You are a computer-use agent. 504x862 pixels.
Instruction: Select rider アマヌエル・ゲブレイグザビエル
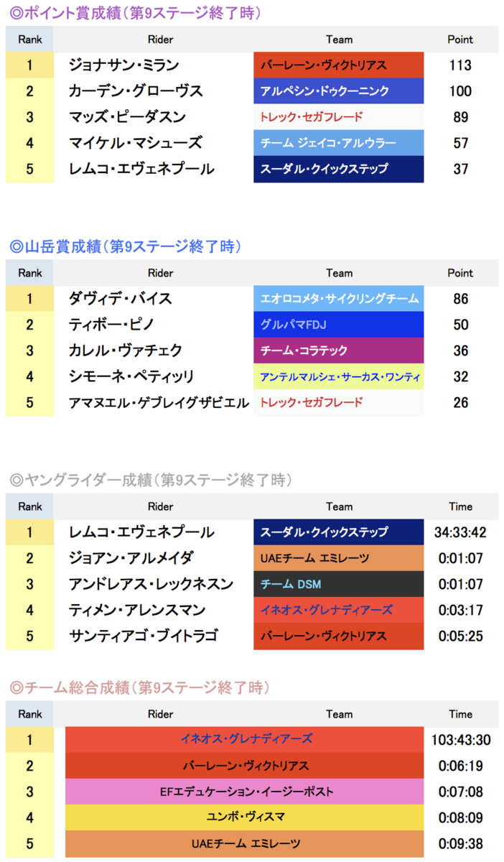[159, 402]
